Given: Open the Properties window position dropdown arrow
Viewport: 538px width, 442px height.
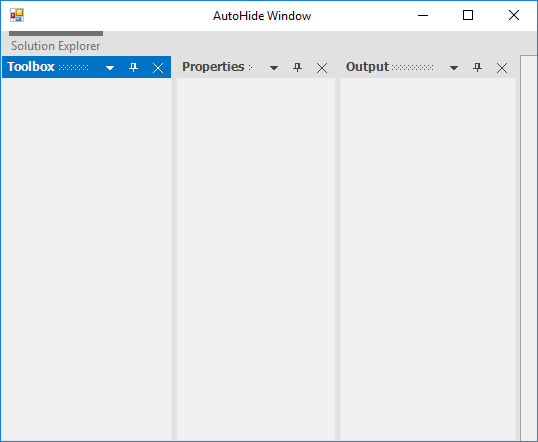Looking at the screenshot, I should click(274, 68).
